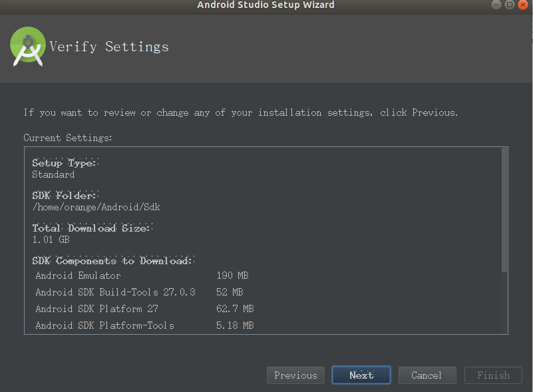Go back with the Previous button
The width and height of the screenshot is (533, 392).
pos(295,375)
